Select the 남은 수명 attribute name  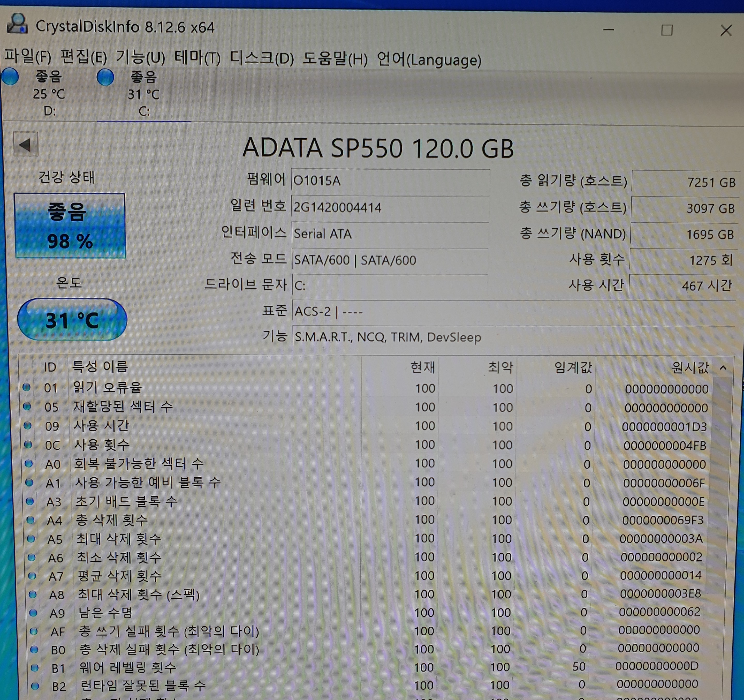click(x=105, y=612)
